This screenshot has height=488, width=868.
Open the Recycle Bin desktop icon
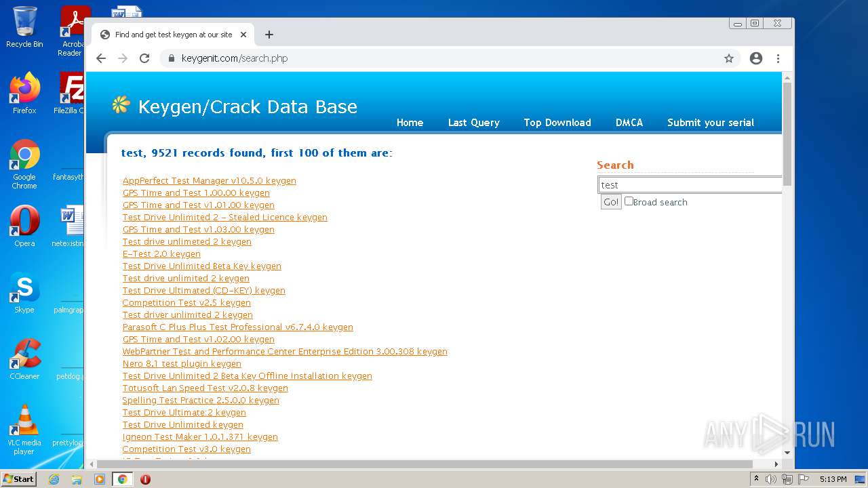(24, 28)
